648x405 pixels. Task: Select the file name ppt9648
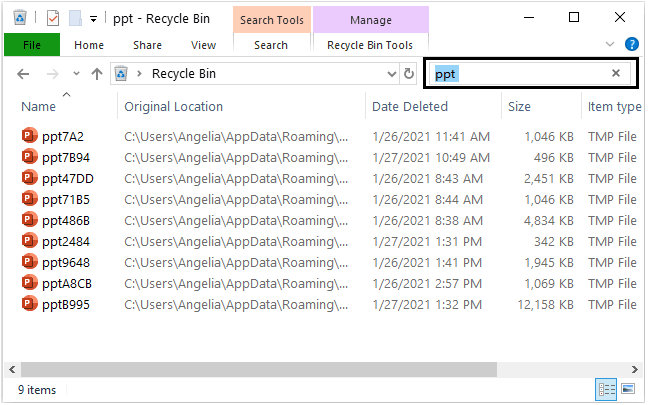tap(66, 263)
